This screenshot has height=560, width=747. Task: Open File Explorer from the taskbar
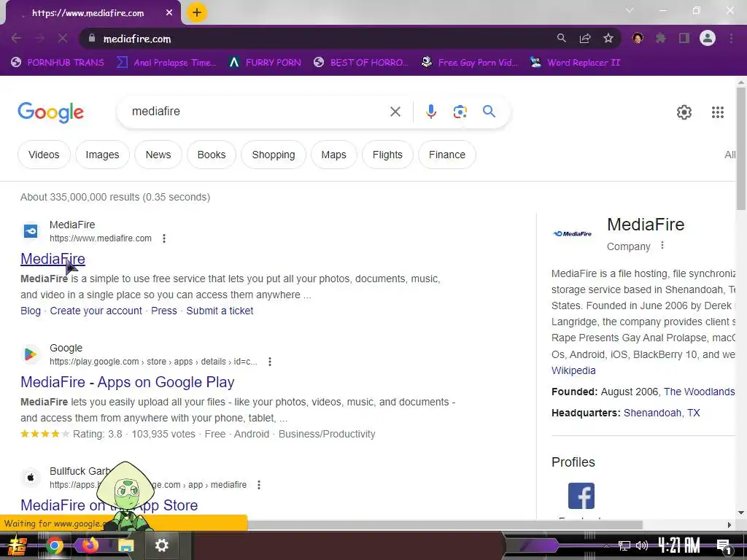coord(125,545)
